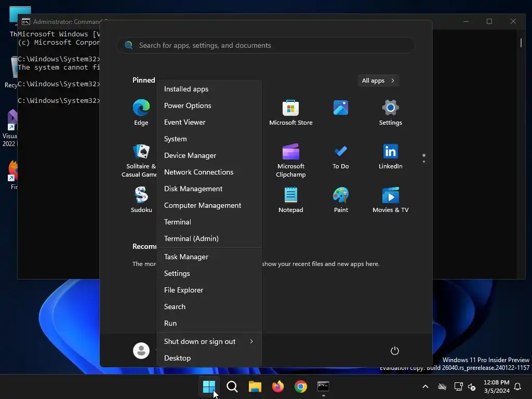
Task: Launch Firefox from the taskbar
Action: click(x=278, y=387)
